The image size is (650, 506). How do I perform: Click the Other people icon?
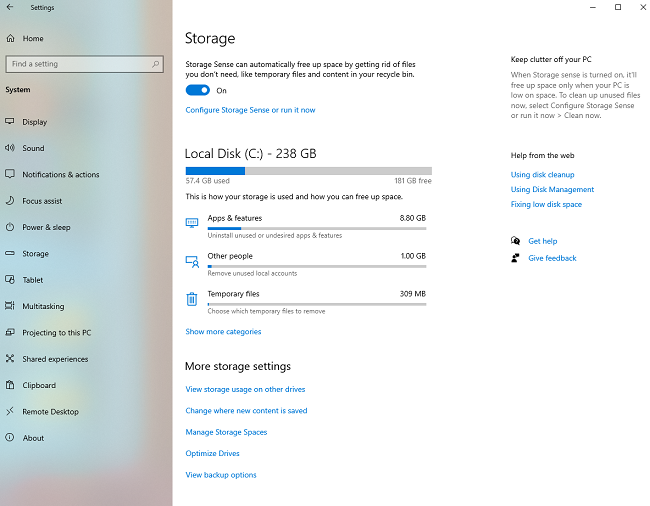[x=192, y=261]
